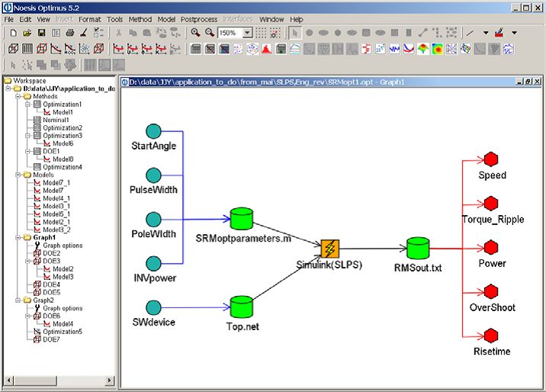This screenshot has height=392, width=546.
Task: Click the scatter plot icon with blue dots
Action: (381, 49)
